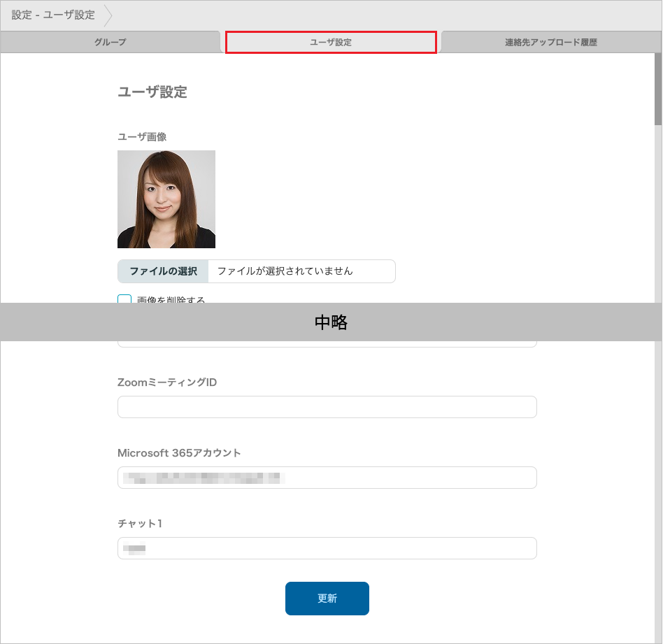
Task: Click inside the ZoomミーティングID field
Action: (x=327, y=406)
